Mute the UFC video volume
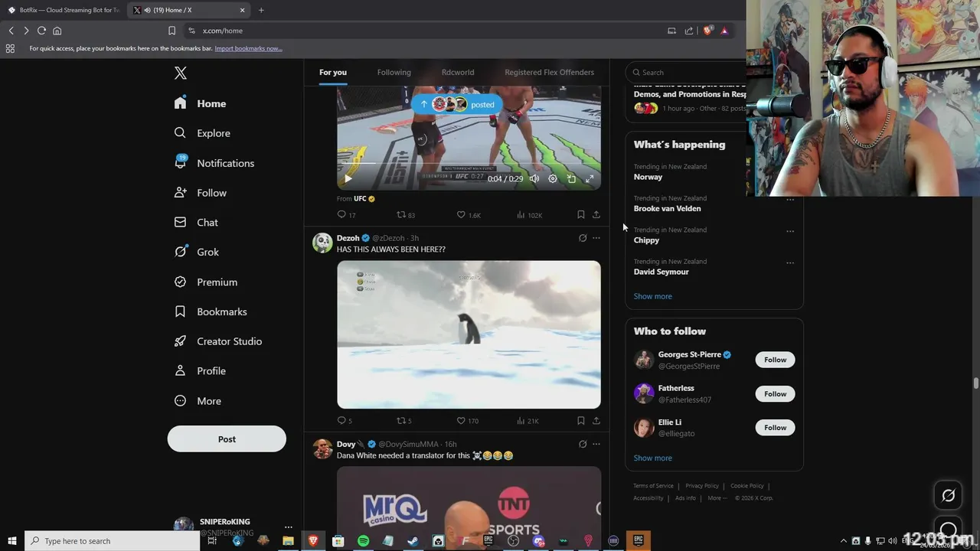The image size is (980, 551). [x=534, y=178]
